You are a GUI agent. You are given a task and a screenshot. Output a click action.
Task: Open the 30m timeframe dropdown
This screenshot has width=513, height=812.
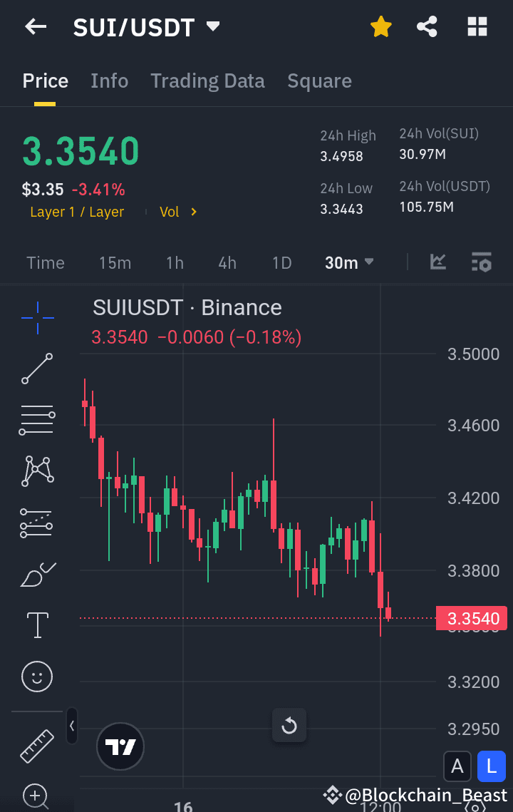(x=348, y=262)
